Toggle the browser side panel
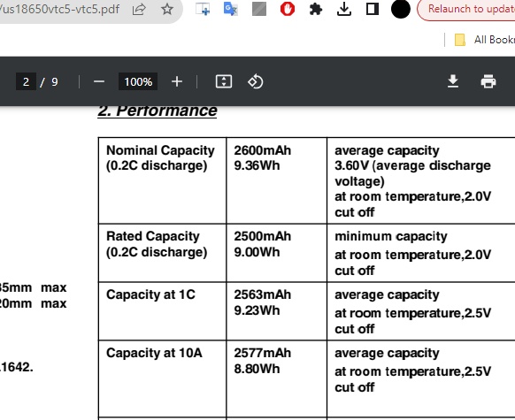This screenshot has width=515, height=420. coord(373,9)
